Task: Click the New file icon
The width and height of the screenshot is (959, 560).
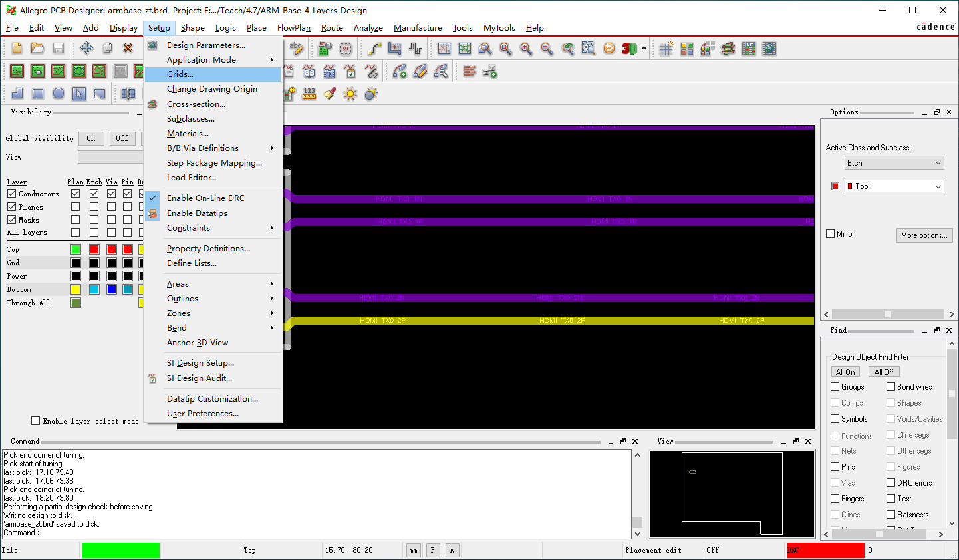Action: (17, 48)
